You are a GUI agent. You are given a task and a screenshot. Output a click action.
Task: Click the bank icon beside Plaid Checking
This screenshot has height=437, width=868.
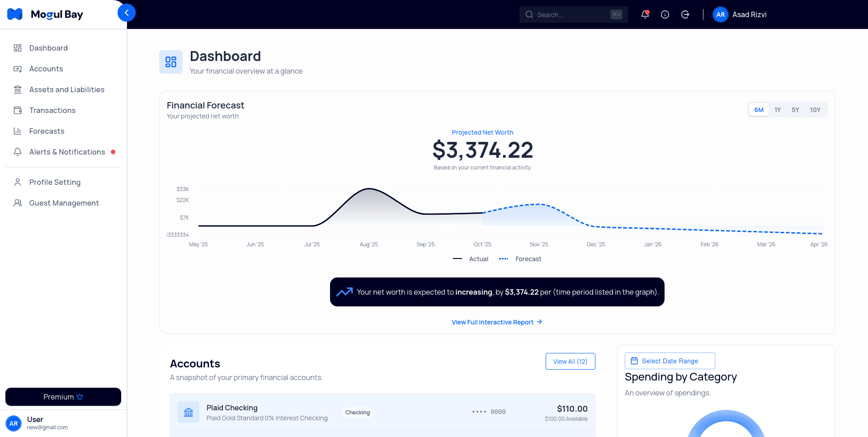coord(188,412)
